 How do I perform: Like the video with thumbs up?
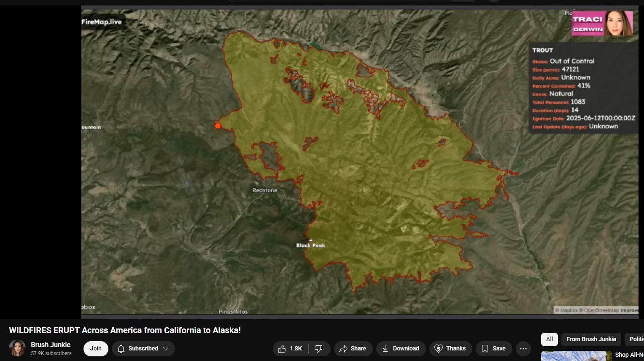[x=290, y=348]
